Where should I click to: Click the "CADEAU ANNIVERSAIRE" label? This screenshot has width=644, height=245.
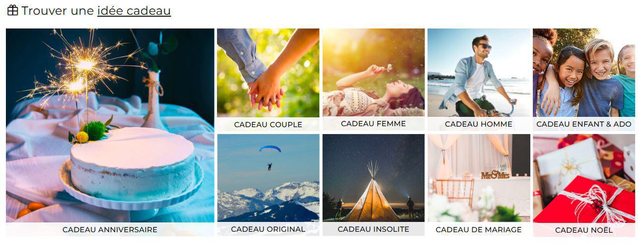[110, 229]
